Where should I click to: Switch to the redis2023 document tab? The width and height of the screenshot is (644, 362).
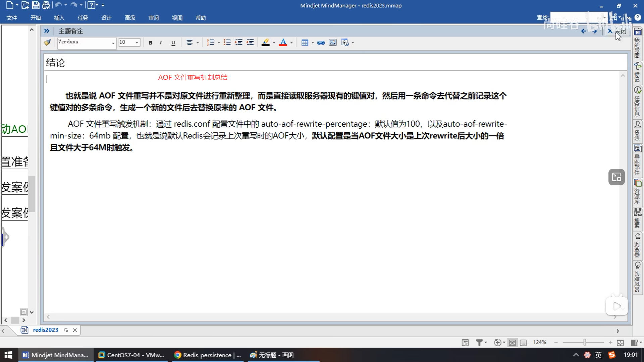point(46,330)
